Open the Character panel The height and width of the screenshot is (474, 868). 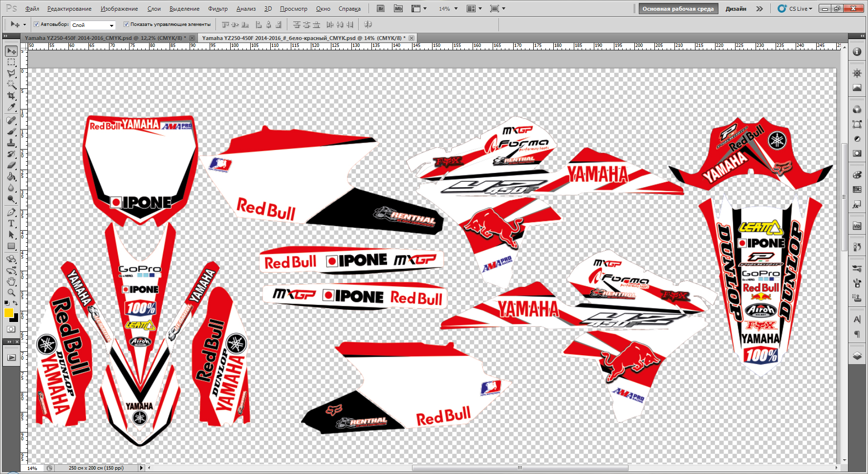point(857,320)
